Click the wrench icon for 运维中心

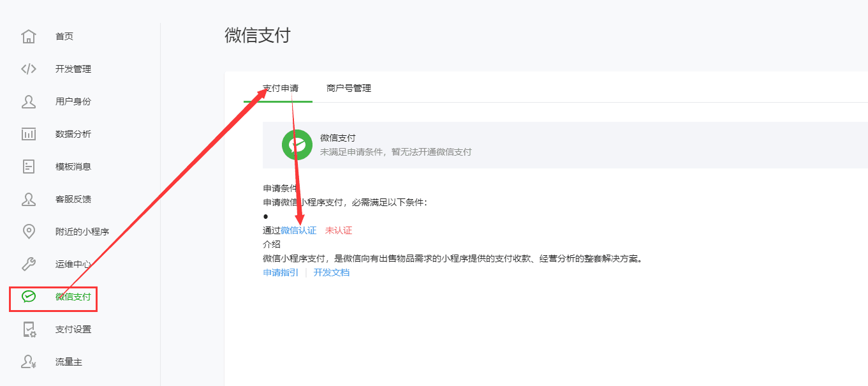[x=29, y=264]
